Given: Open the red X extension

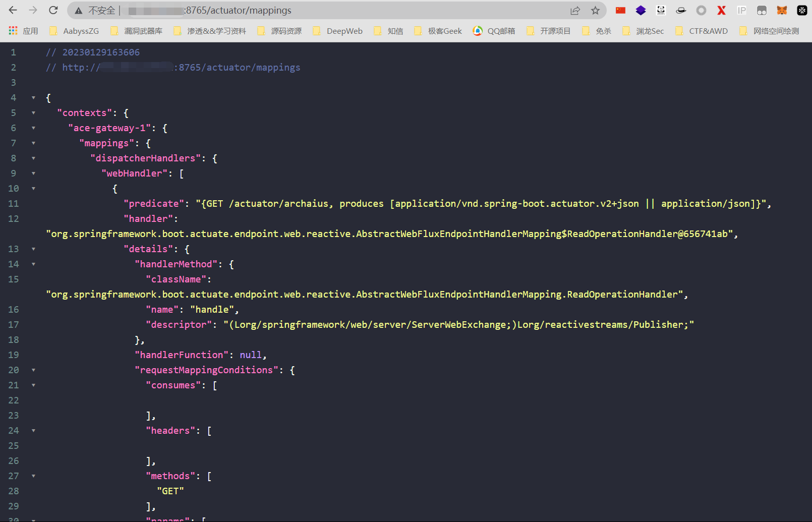Looking at the screenshot, I should [722, 11].
